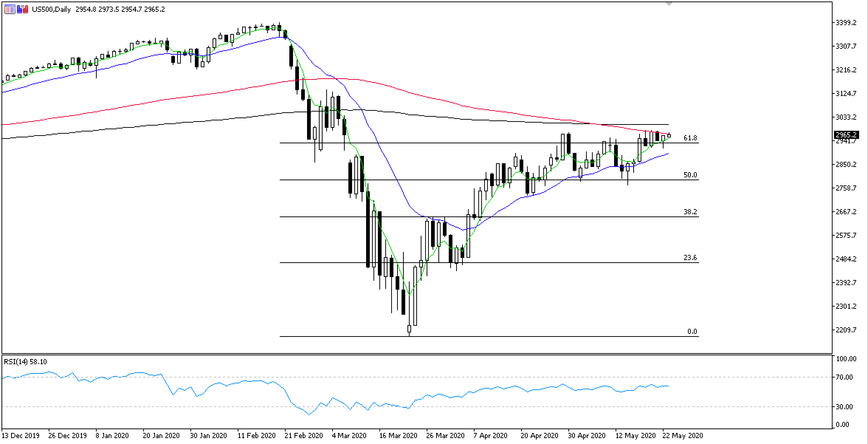Click the 23.6 Fibonacci level label
868x444 pixels.
click(x=690, y=257)
